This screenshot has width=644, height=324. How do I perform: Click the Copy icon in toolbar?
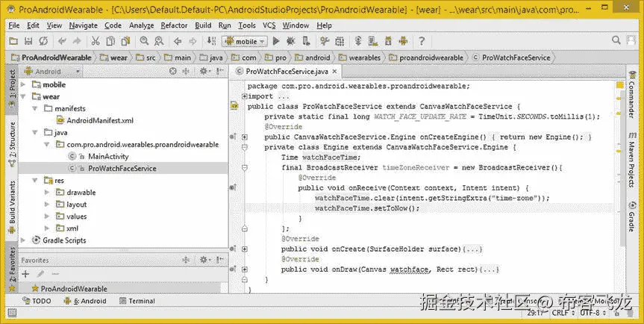pos(110,41)
